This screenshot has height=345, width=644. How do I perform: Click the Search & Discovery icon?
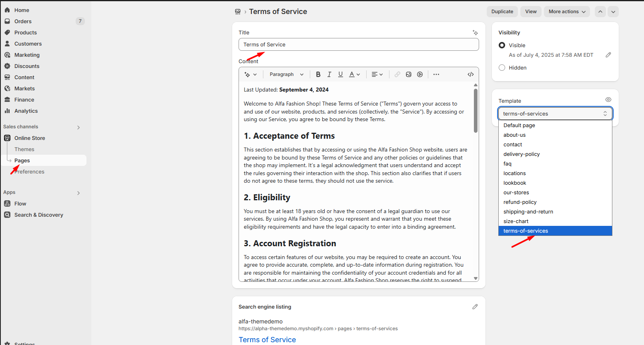point(7,215)
